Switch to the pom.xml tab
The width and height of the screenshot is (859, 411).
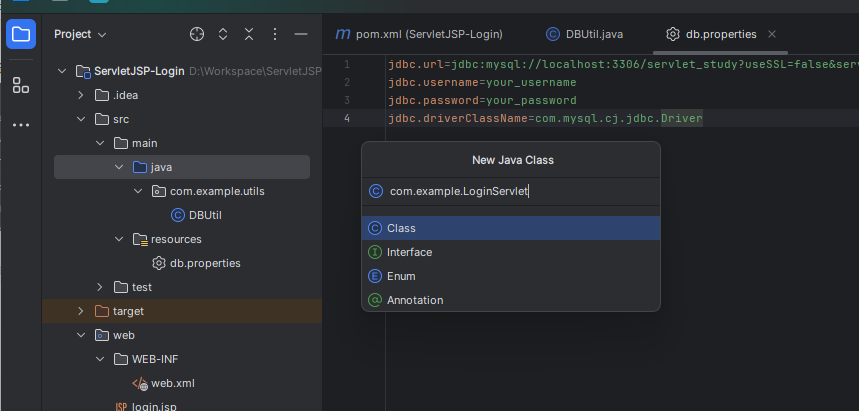418,34
